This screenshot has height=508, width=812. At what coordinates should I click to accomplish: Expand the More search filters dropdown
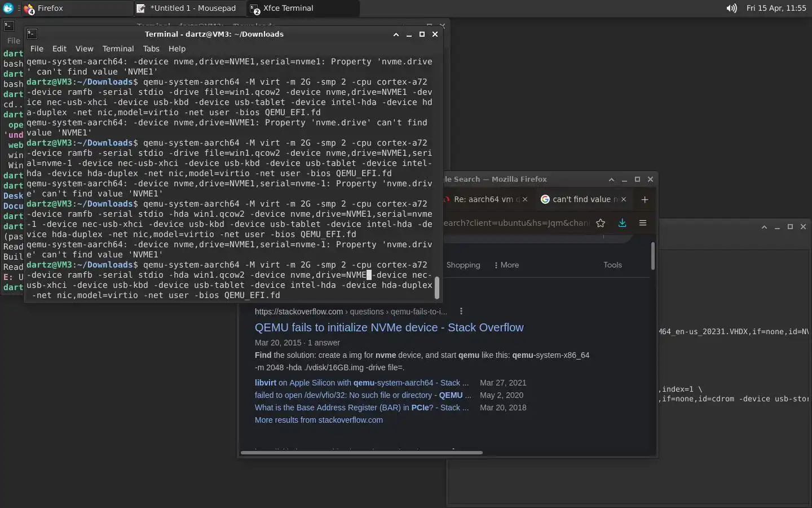point(506,265)
